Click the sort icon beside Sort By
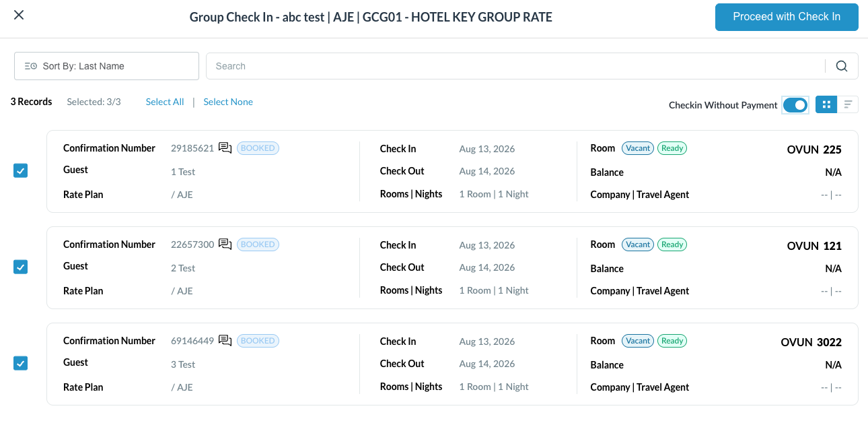 30,66
